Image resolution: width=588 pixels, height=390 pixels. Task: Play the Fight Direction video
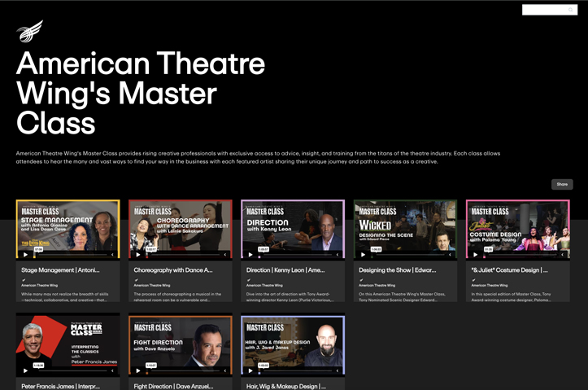pos(138,370)
